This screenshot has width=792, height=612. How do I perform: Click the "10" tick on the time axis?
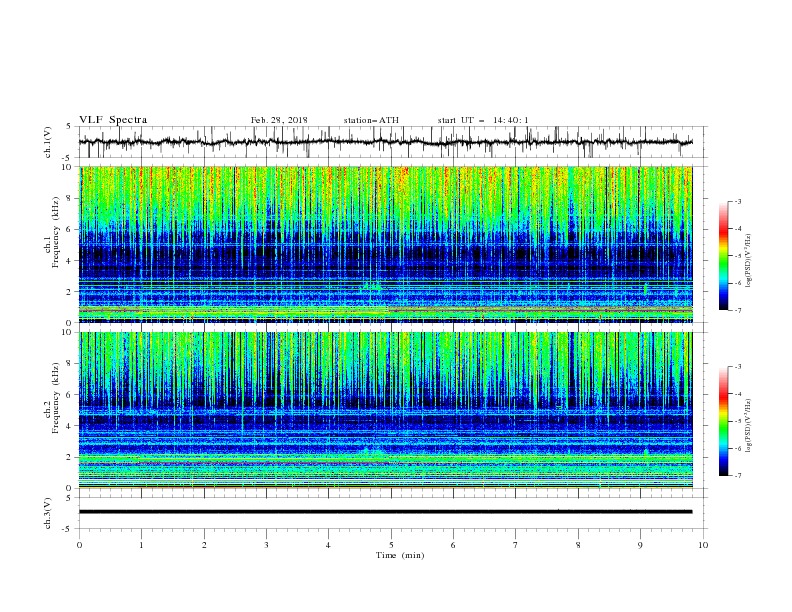(x=703, y=545)
